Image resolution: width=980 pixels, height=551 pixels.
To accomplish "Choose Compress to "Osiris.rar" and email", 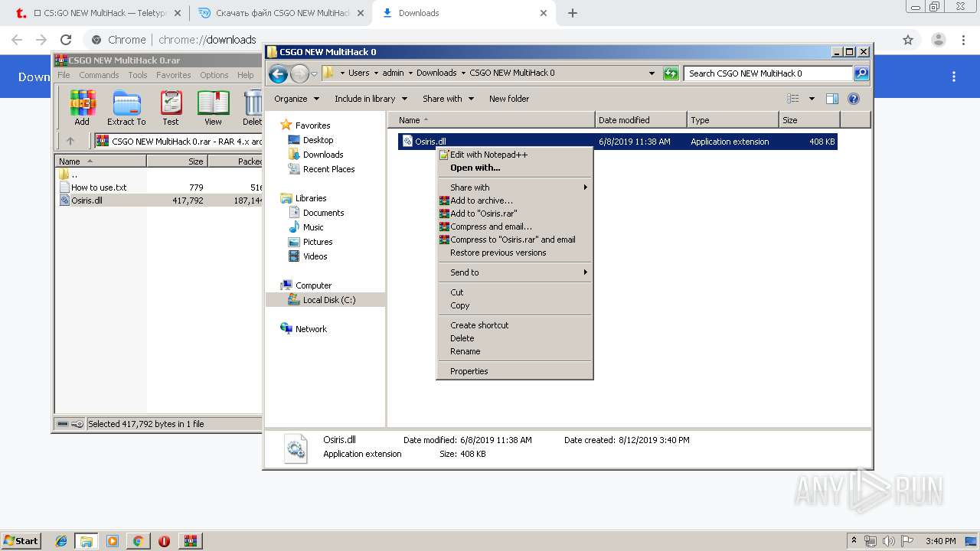I will pyautogui.click(x=514, y=240).
